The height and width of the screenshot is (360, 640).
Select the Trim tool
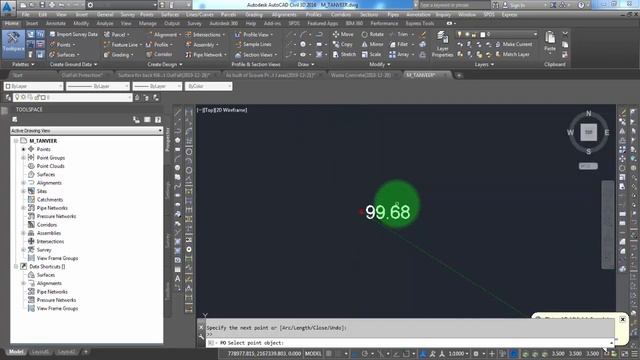tap(400, 35)
